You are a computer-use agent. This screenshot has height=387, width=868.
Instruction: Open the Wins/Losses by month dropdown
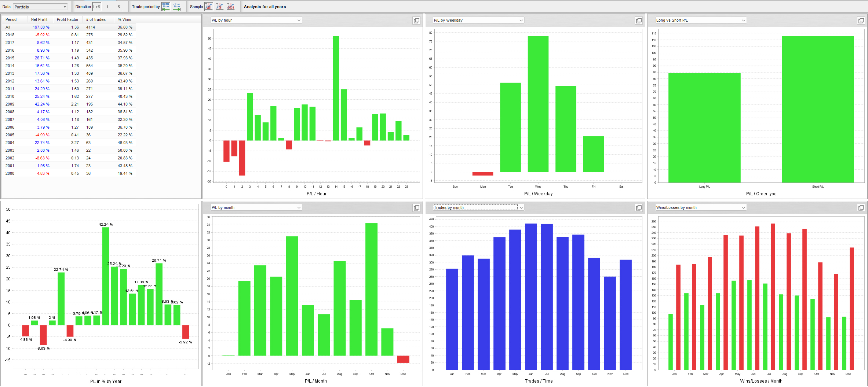701,207
